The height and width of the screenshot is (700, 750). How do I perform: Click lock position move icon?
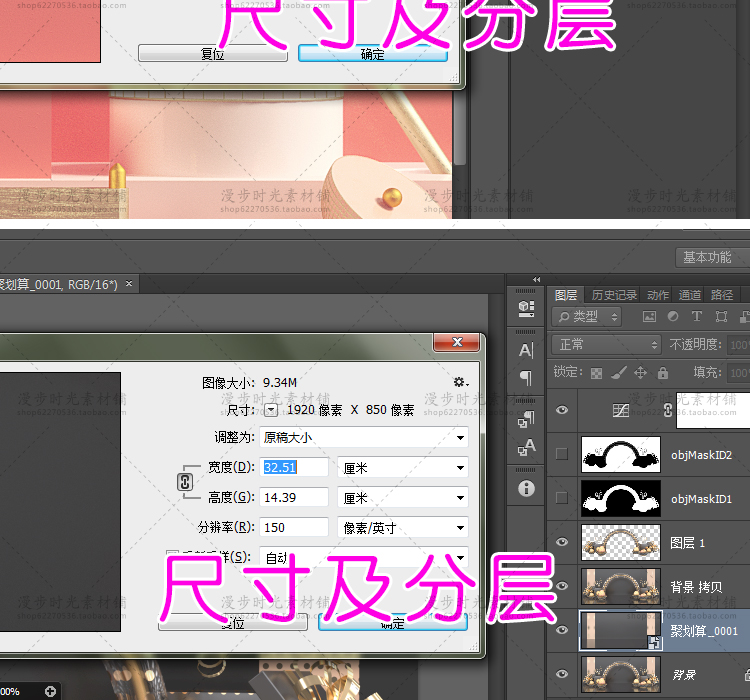pos(641,373)
